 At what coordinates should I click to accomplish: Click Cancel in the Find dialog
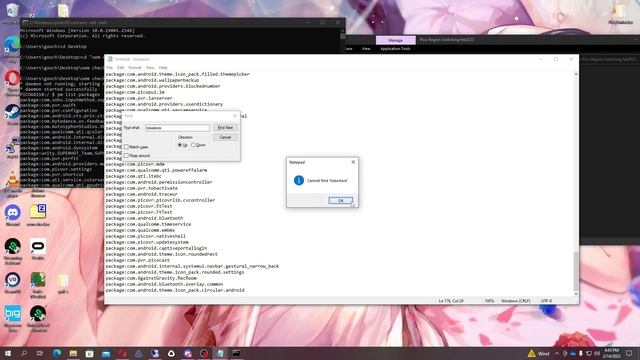[225, 137]
